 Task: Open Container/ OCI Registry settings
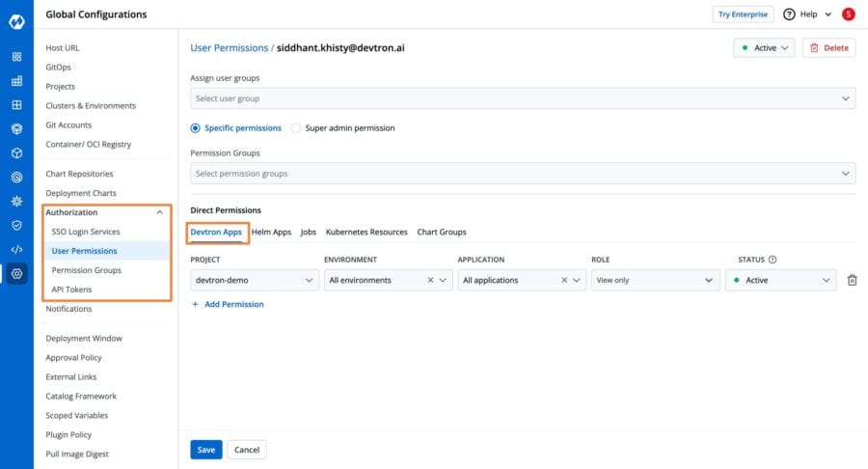tap(89, 145)
